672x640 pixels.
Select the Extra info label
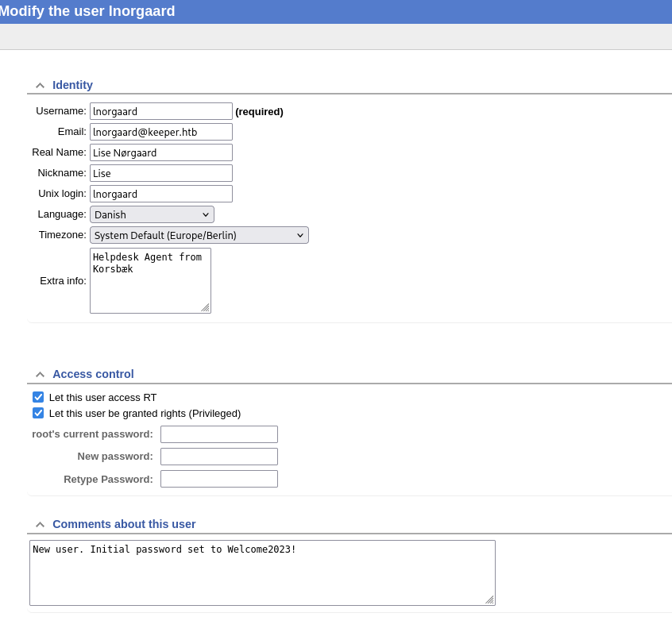pos(63,280)
